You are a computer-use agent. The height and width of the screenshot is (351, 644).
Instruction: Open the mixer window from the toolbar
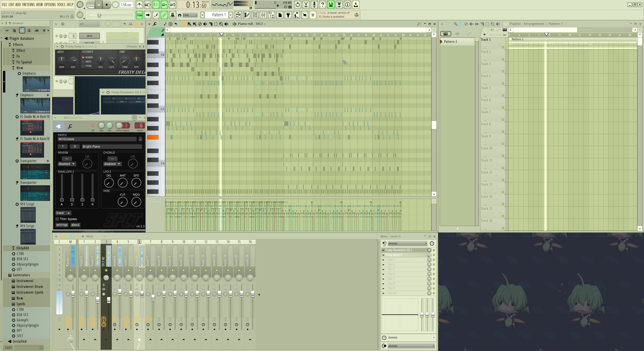pyautogui.click(x=263, y=15)
